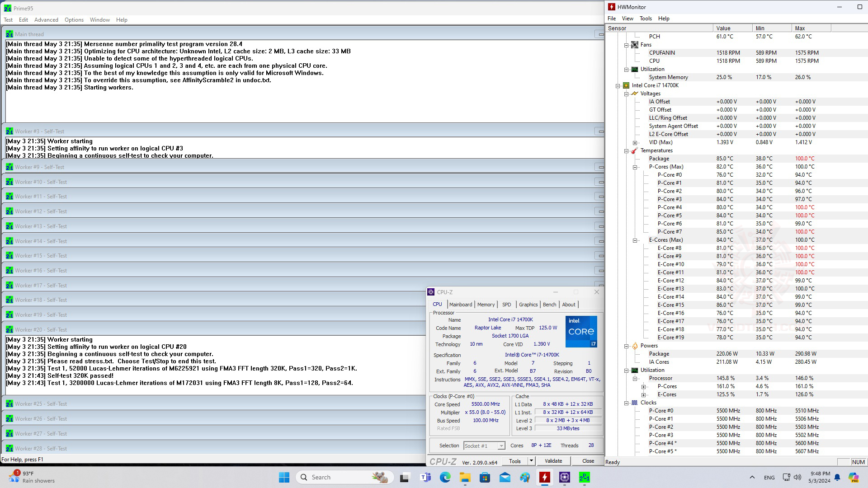The width and height of the screenshot is (868, 488).
Task: Expand the P-Cores utilization node
Action: pos(643,386)
